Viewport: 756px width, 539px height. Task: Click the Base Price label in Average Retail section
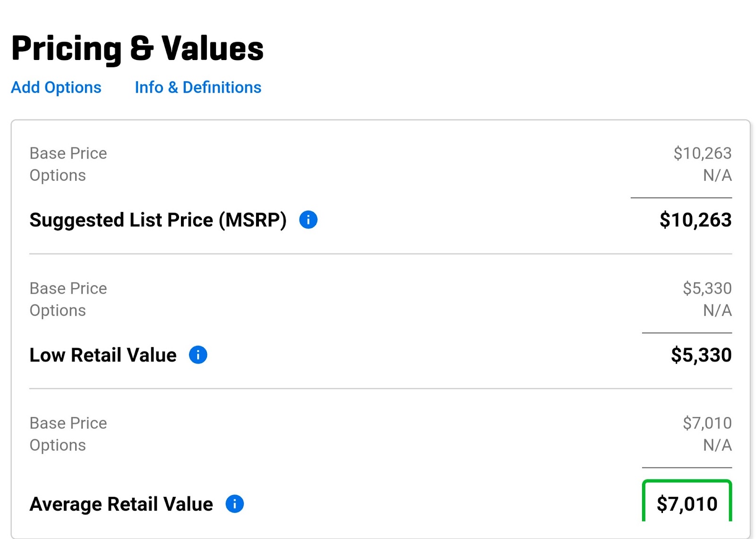[69, 423]
